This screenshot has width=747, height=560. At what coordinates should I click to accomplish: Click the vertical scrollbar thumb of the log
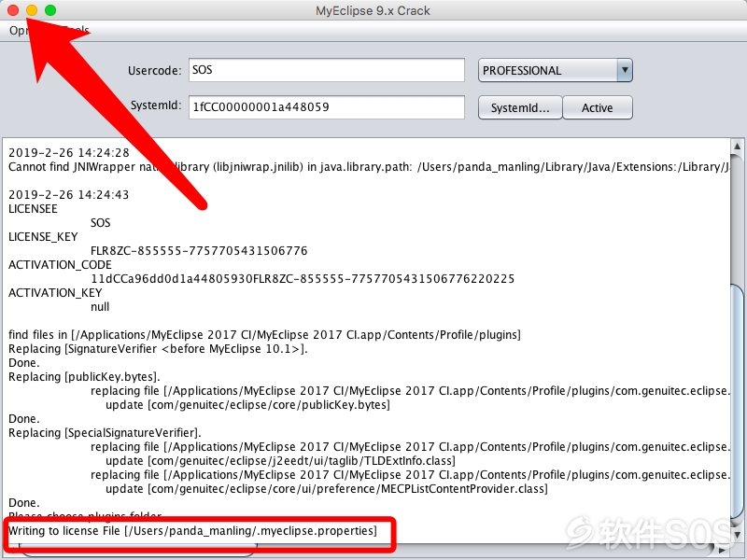tap(737, 402)
